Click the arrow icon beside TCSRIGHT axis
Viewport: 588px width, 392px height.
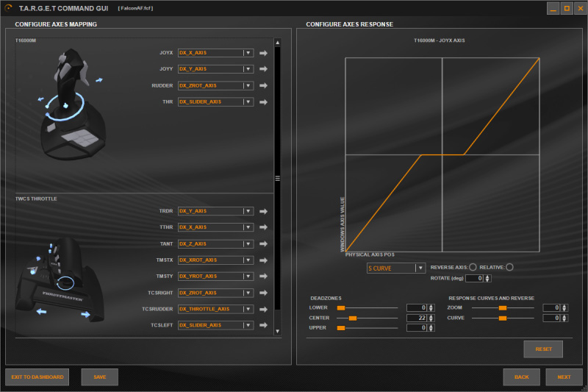click(x=263, y=293)
